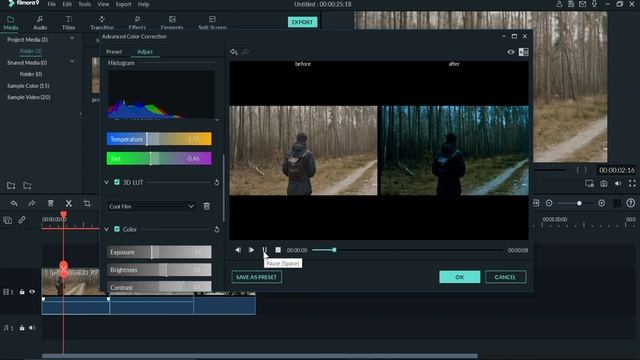Click the dialog preview progress bar
The height and width of the screenshot is (360, 640).
[x=407, y=250]
